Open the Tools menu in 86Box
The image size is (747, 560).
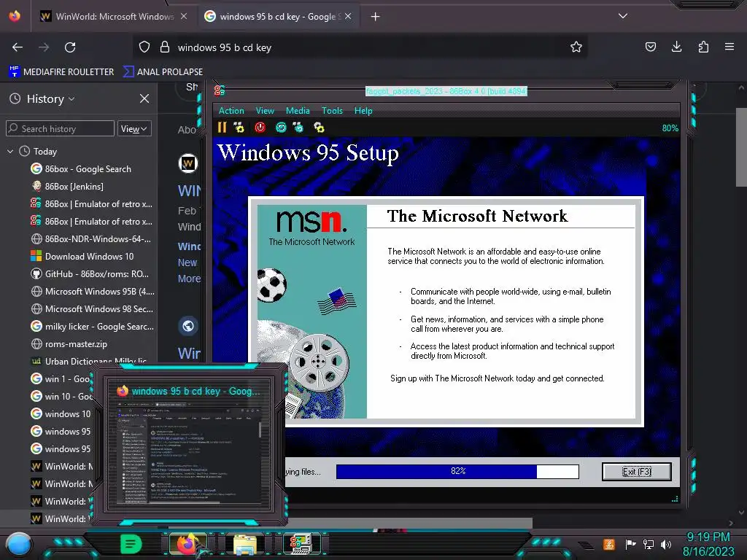coord(332,111)
